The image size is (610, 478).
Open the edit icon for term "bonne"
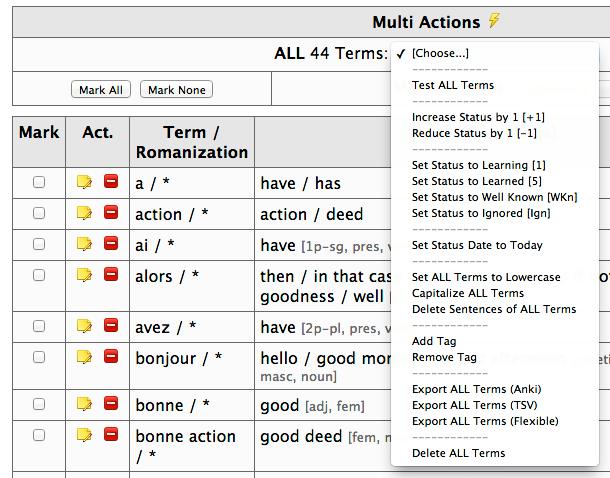tap(85, 404)
